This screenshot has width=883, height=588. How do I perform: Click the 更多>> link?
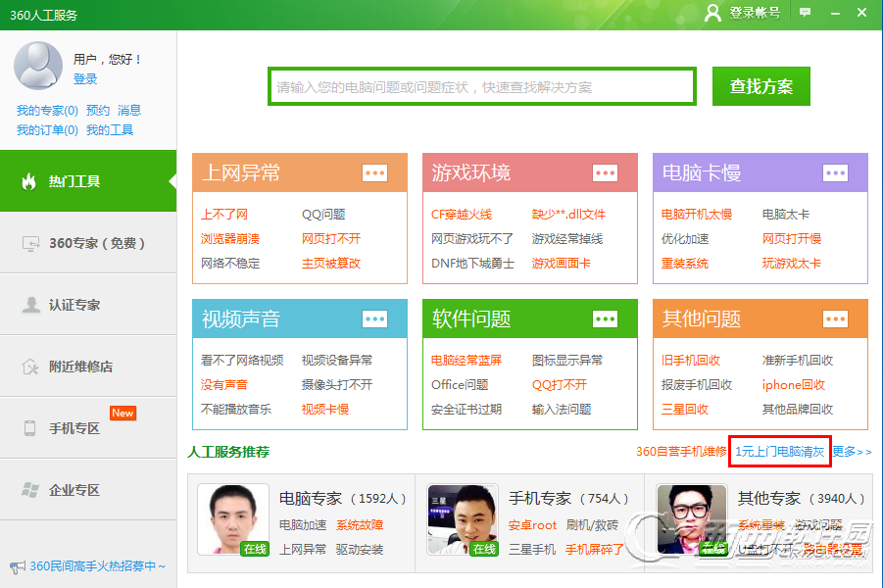point(853,452)
